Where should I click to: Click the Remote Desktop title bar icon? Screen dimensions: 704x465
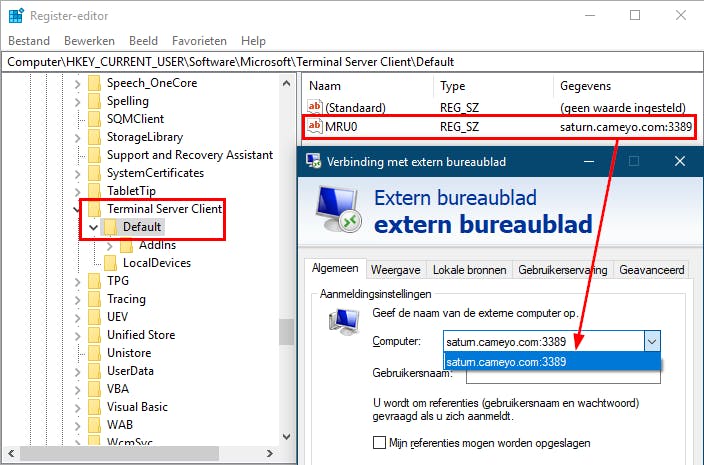[313, 161]
